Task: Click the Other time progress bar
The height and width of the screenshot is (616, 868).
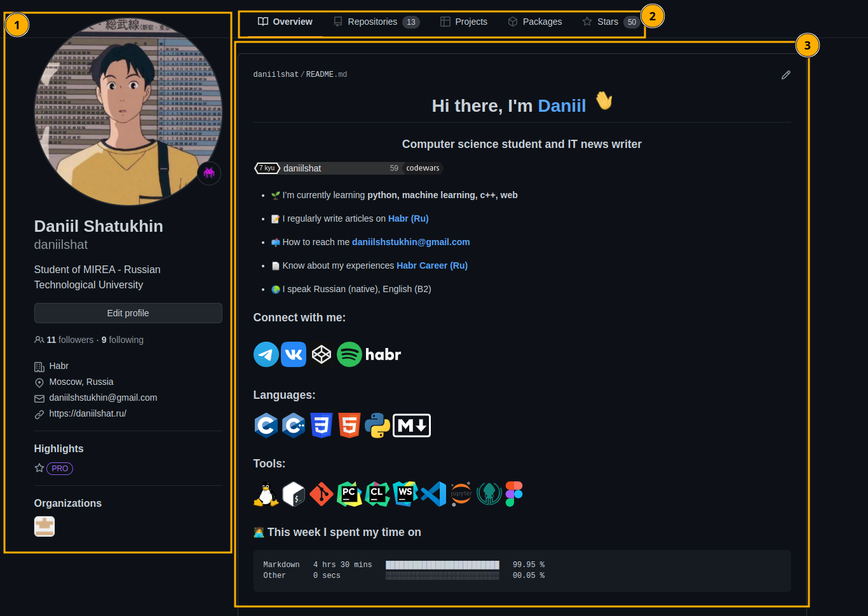Action: click(x=442, y=575)
